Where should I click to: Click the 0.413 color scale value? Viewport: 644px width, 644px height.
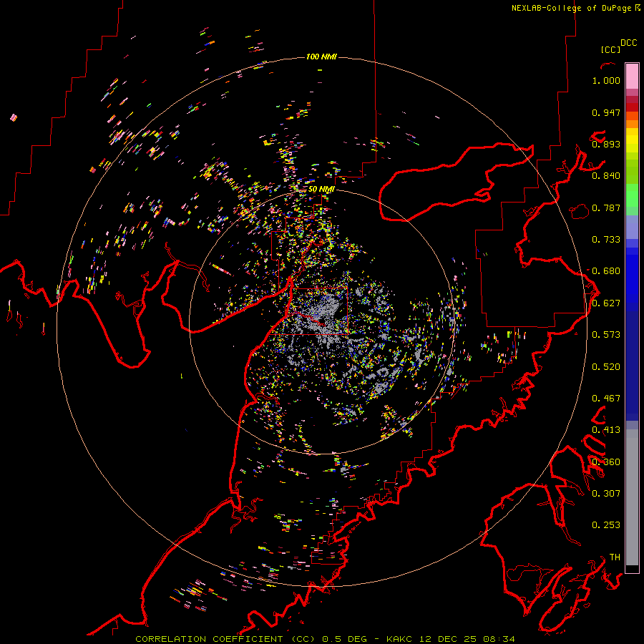(606, 430)
